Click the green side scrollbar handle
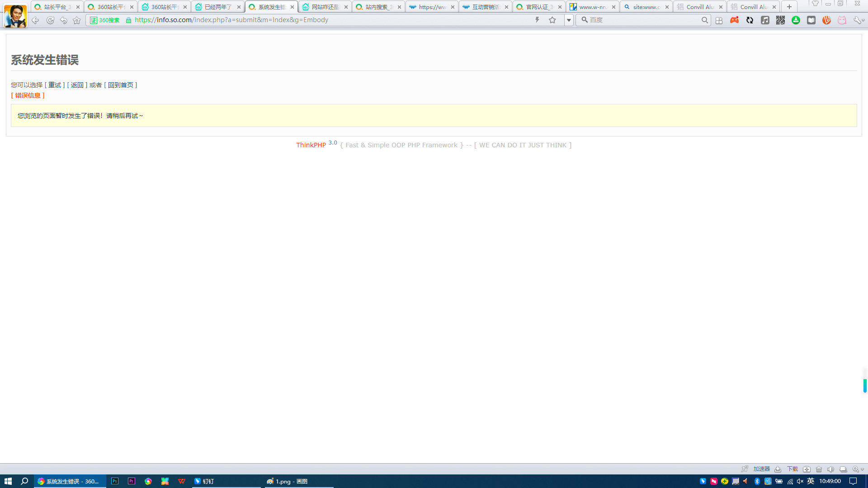The height and width of the screenshot is (488, 868). coord(864,385)
